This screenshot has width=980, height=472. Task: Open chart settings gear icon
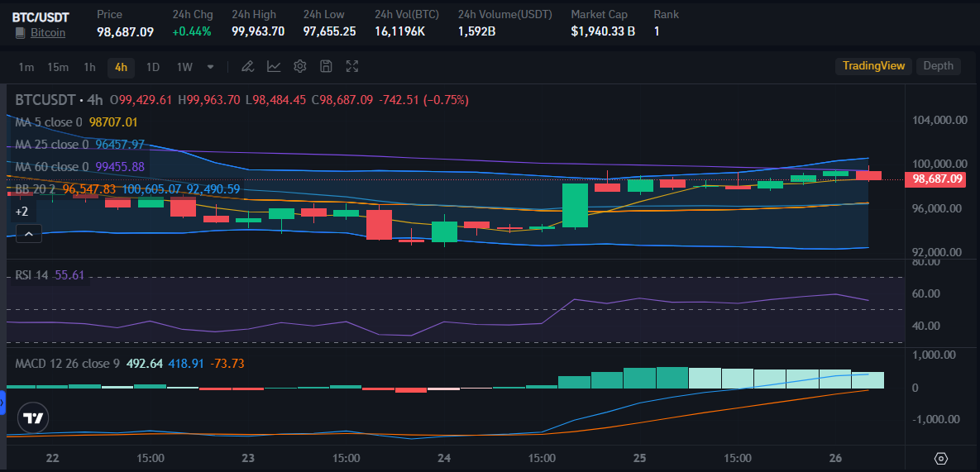[300, 66]
